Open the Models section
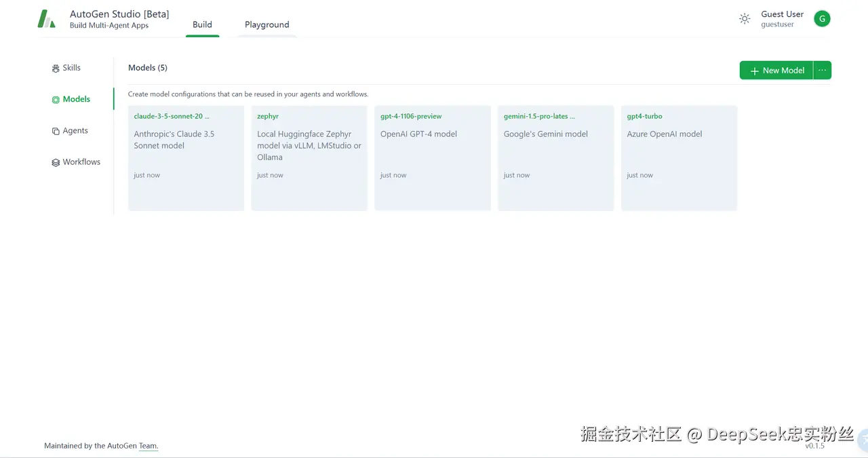Viewport: 868px width, 458px height. (x=77, y=99)
